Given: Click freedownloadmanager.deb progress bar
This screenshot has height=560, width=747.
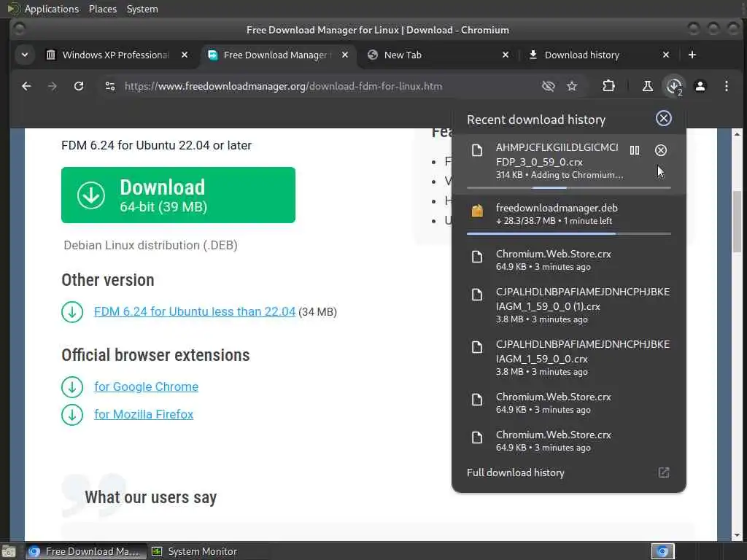Looking at the screenshot, I should click(569, 234).
